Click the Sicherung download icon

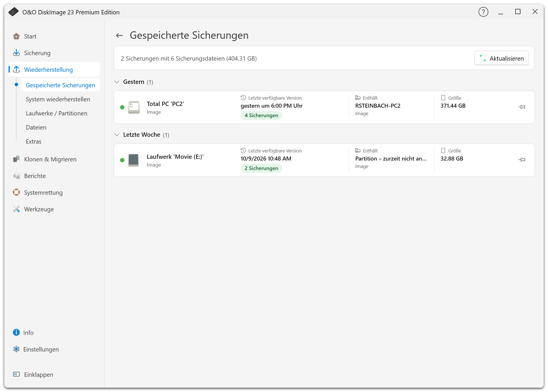click(16, 53)
